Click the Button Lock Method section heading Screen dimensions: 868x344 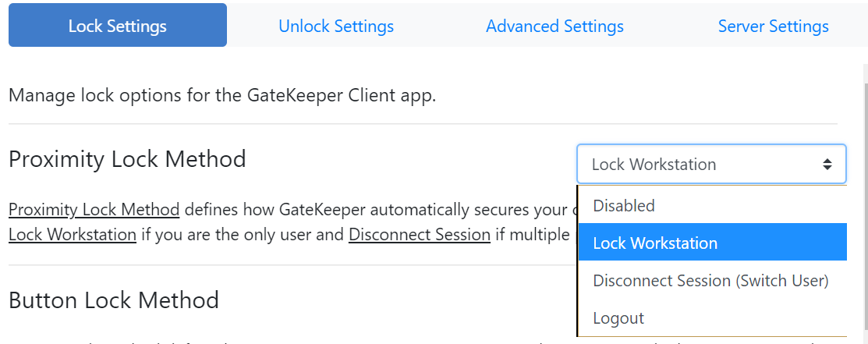pos(114,300)
